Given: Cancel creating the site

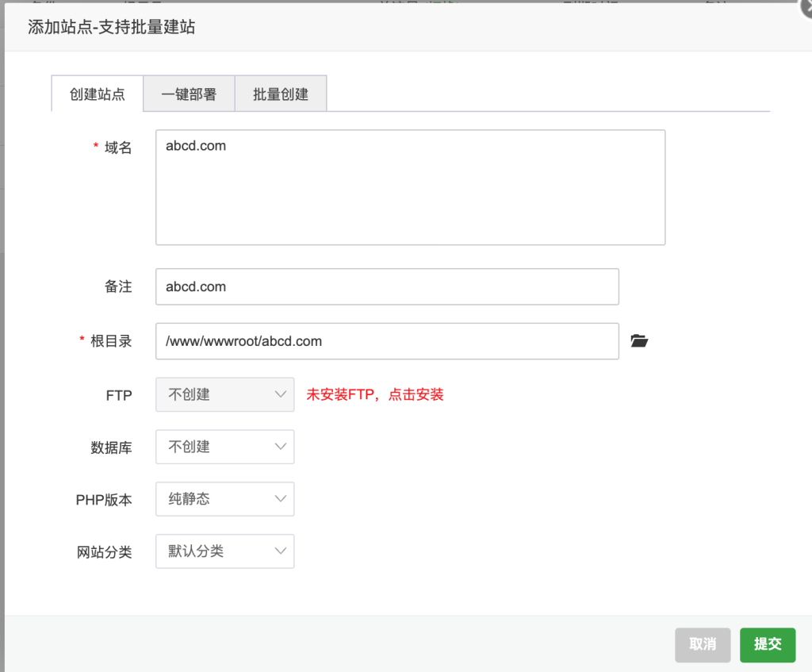Looking at the screenshot, I should (702, 645).
